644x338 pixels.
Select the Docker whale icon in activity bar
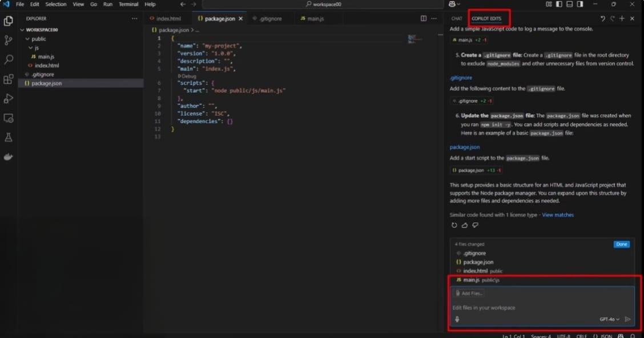click(x=8, y=156)
